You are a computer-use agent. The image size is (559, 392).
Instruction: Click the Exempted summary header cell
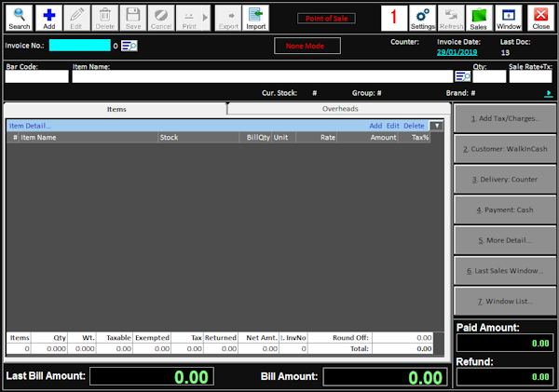point(152,337)
